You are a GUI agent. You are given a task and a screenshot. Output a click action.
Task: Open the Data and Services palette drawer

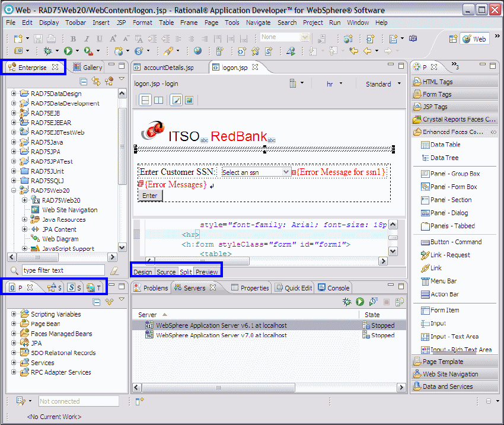click(455, 386)
